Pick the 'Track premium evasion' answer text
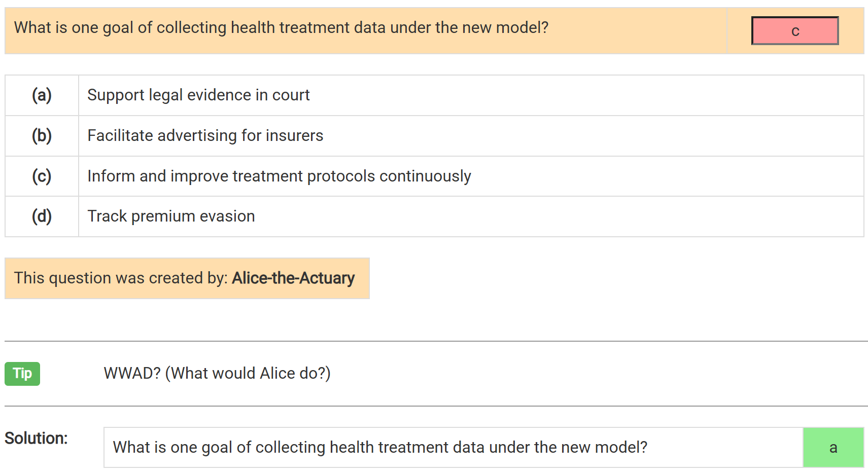The width and height of the screenshot is (868, 473). (171, 216)
